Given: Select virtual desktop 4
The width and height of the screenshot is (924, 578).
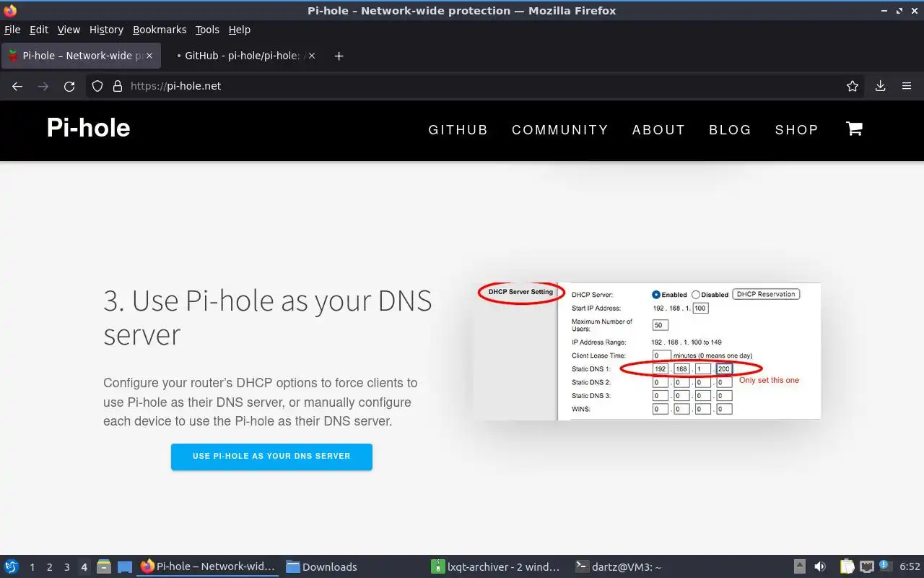Looking at the screenshot, I should [84, 566].
